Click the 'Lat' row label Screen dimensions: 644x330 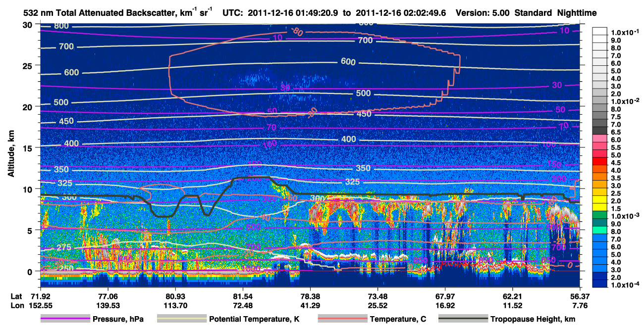16,296
